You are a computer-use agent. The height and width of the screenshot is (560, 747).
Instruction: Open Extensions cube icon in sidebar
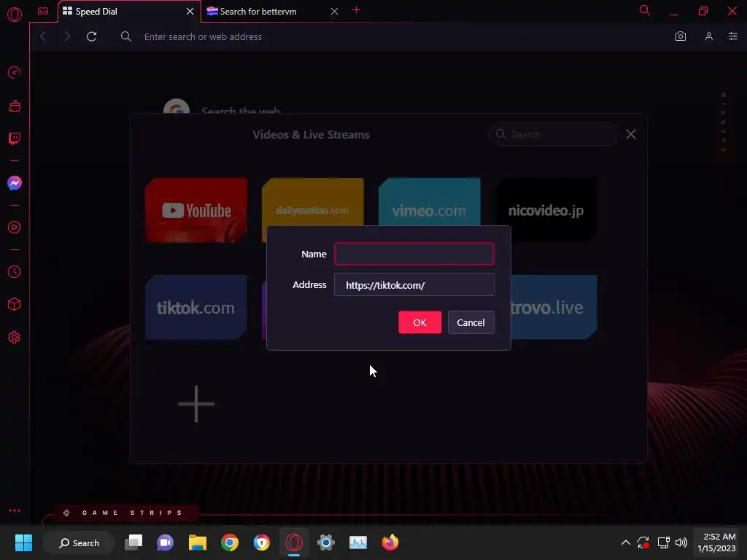[x=15, y=304]
